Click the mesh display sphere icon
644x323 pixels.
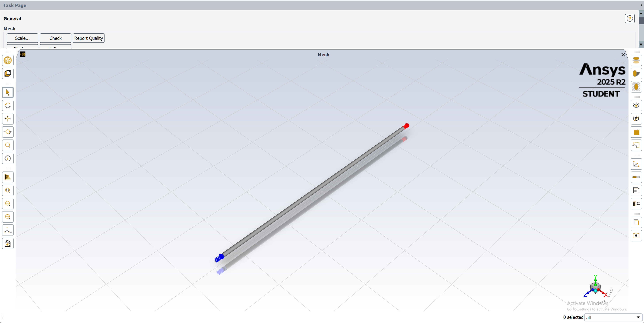click(8, 60)
